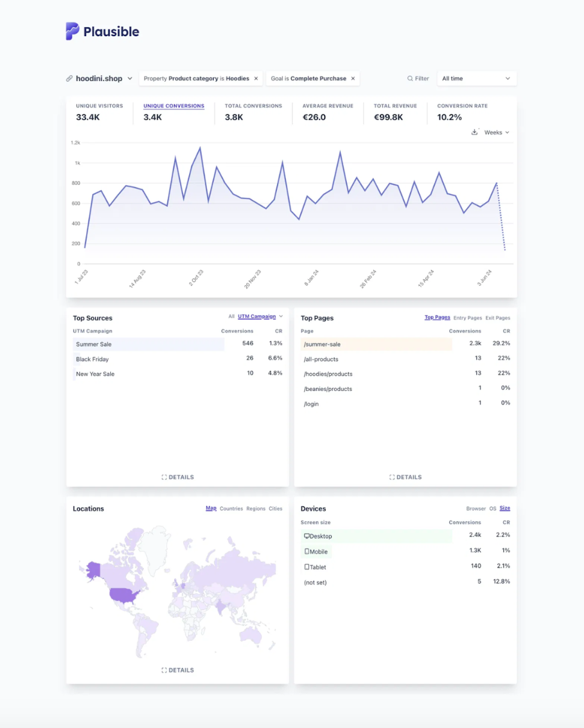Screen dimensions: 584x728
Task: Open the All time date range dropdown
Action: pos(476,78)
